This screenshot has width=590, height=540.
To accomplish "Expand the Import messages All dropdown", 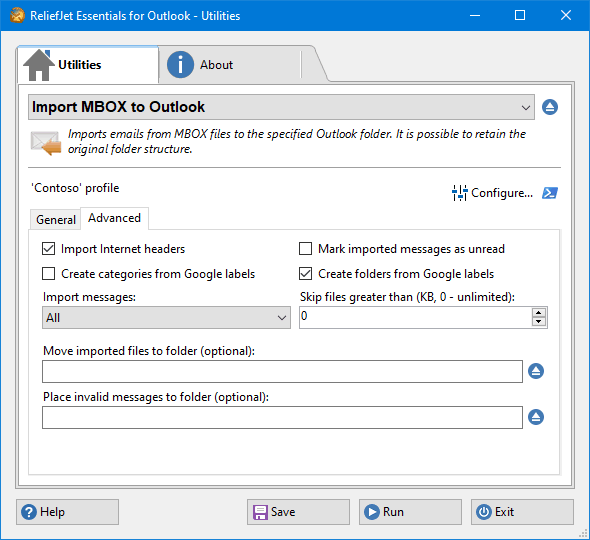I will click(166, 318).
